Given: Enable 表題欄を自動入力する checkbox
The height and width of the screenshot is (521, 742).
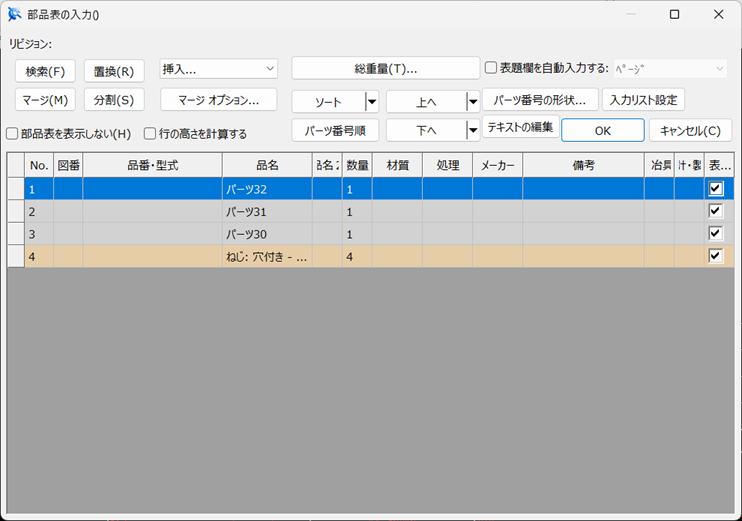Looking at the screenshot, I should [x=491, y=68].
